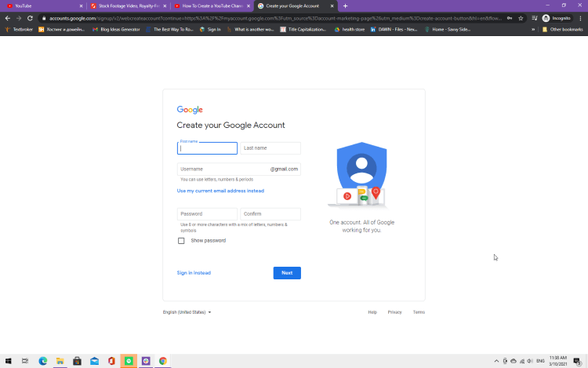Close the YouTube tab
588x368 pixels.
81,6
